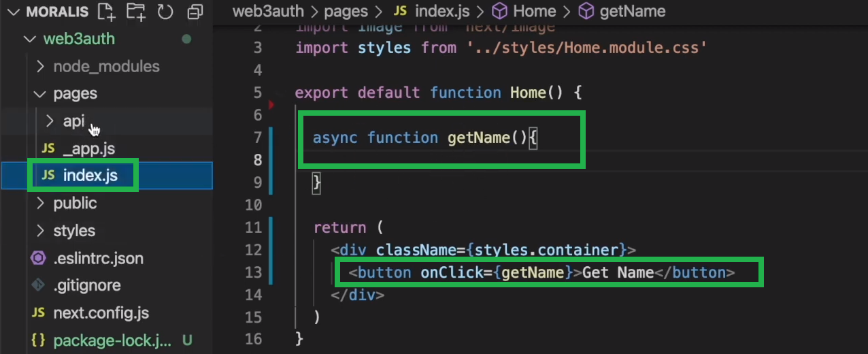The width and height of the screenshot is (868, 354).
Task: Expand the public folder
Action: pyautogui.click(x=40, y=203)
